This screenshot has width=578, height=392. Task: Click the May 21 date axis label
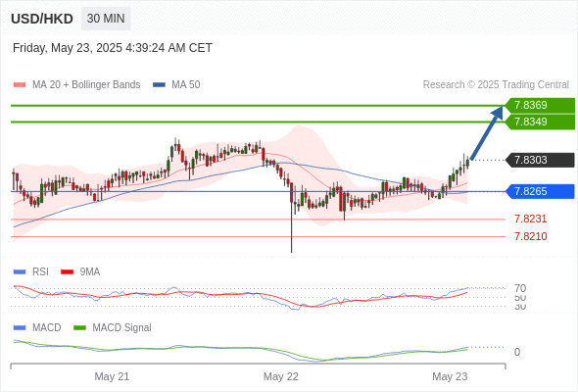point(112,376)
